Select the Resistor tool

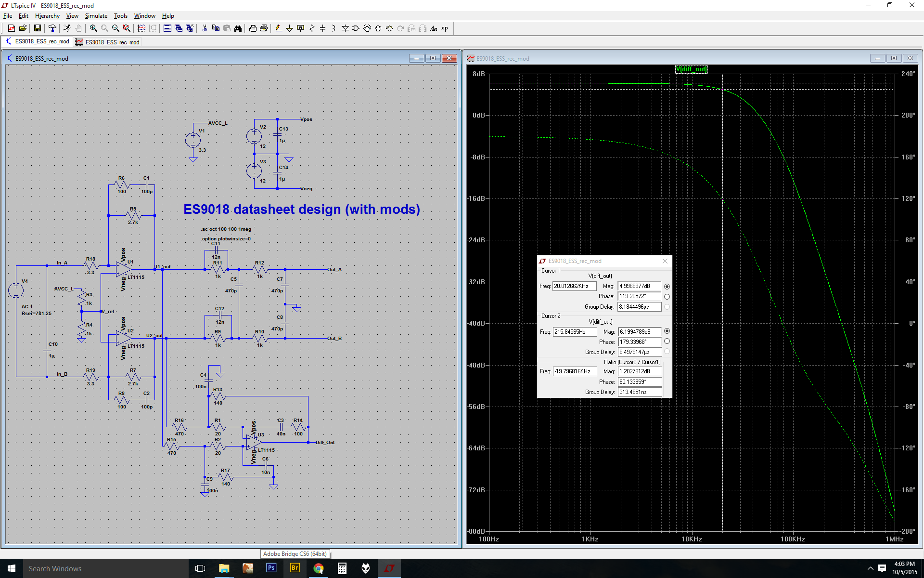tap(312, 28)
